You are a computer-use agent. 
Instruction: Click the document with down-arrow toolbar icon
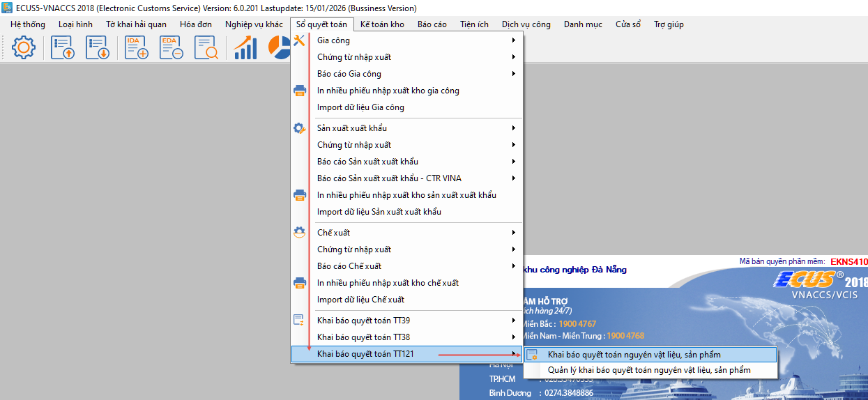pyautogui.click(x=98, y=47)
